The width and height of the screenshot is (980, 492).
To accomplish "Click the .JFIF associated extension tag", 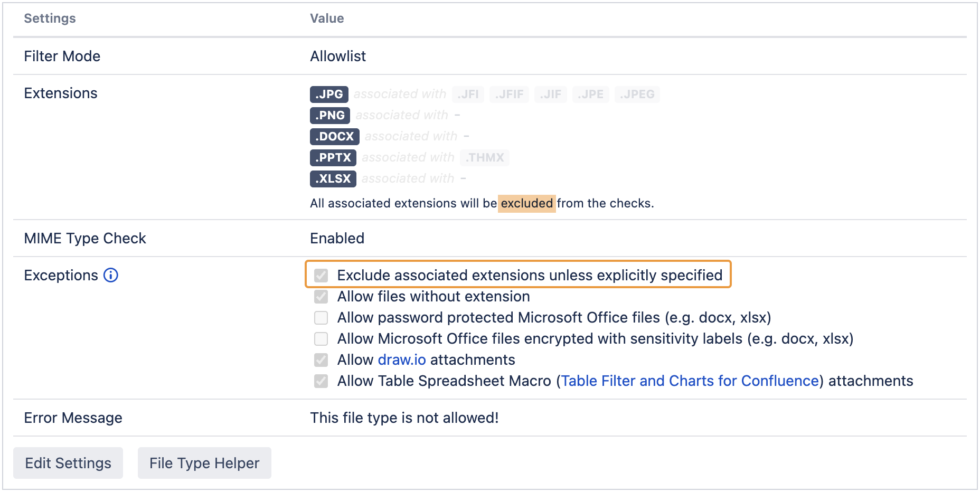I will tap(509, 94).
